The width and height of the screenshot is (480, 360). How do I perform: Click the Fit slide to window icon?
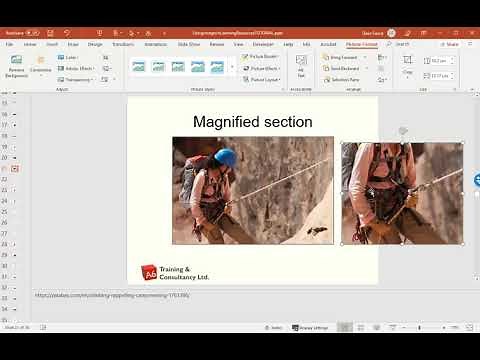click(x=469, y=328)
